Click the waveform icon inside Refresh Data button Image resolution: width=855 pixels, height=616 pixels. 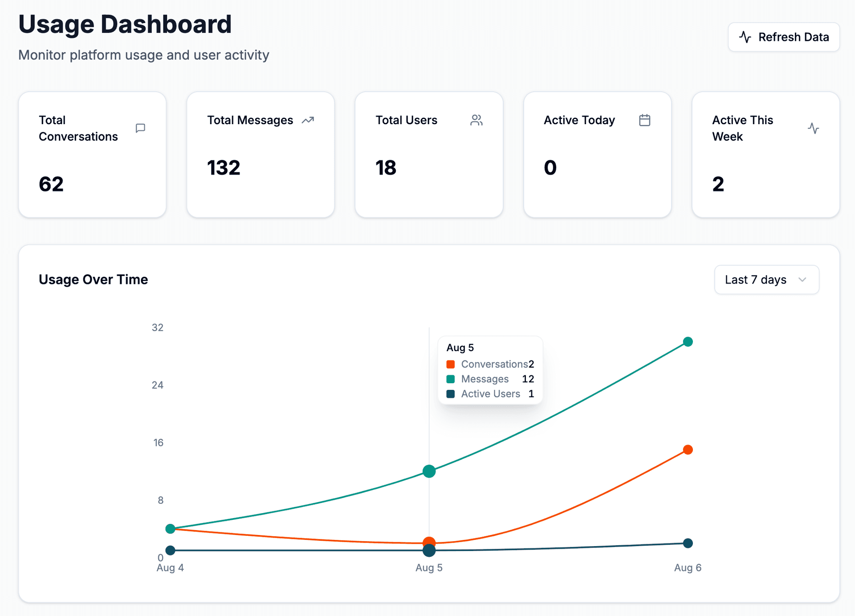tap(745, 37)
